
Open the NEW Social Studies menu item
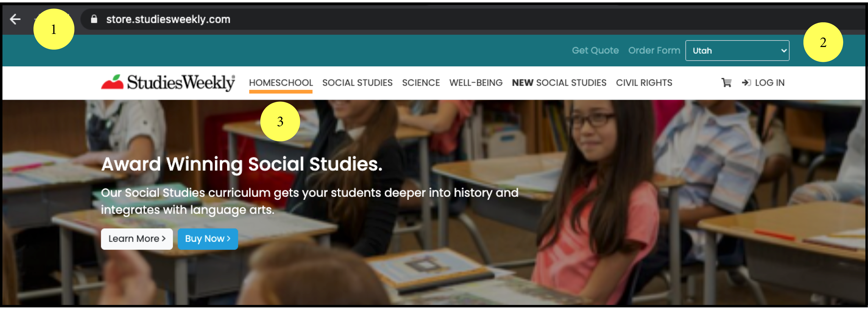[x=559, y=82]
